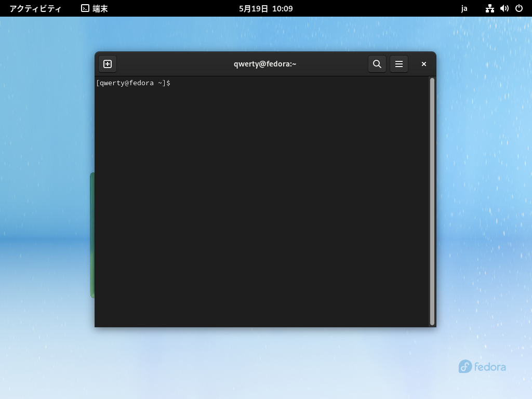This screenshot has width=532, height=399.
Task: Close the qwerty@fedora terminal window
Action: pyautogui.click(x=424, y=64)
